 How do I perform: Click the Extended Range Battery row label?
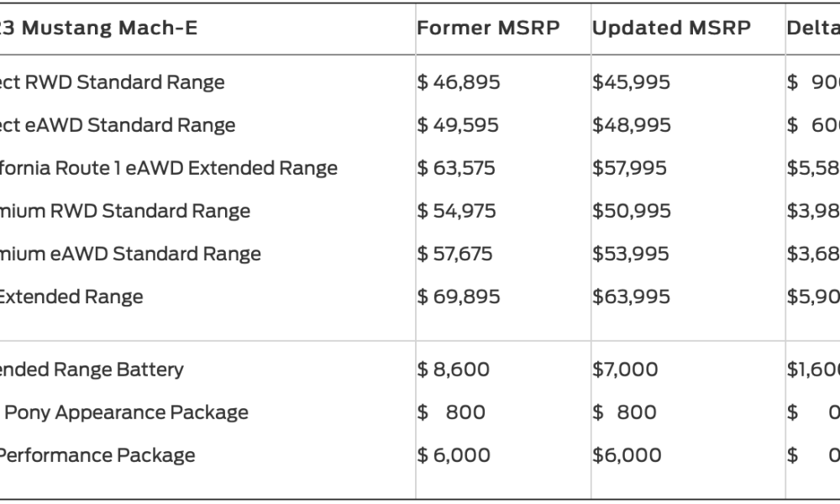coord(92,370)
